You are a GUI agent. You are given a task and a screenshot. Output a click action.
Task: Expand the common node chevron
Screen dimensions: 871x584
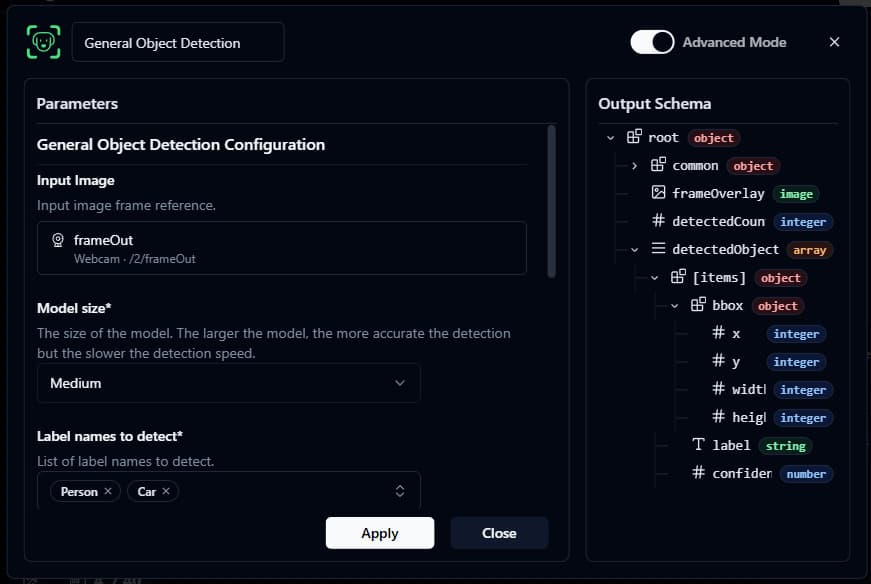634,166
